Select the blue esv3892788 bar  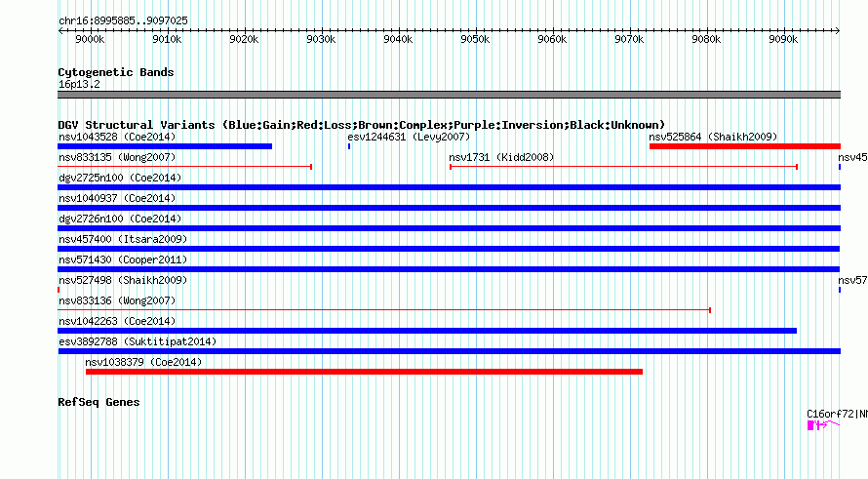[450, 351]
